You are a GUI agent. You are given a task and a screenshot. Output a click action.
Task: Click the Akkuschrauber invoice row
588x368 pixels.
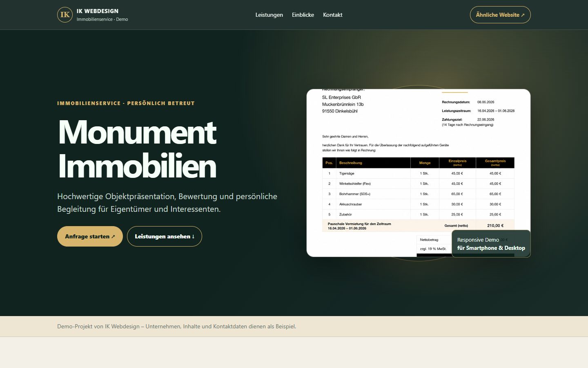pos(418,204)
